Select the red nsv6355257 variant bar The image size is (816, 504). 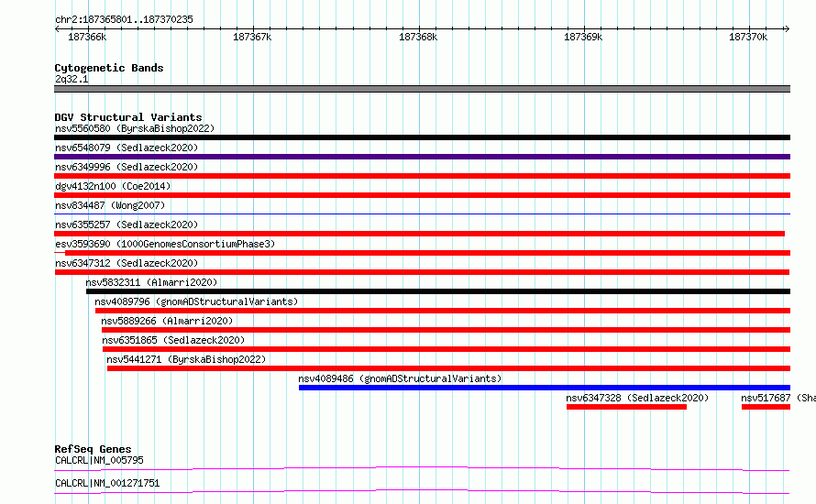click(x=419, y=234)
